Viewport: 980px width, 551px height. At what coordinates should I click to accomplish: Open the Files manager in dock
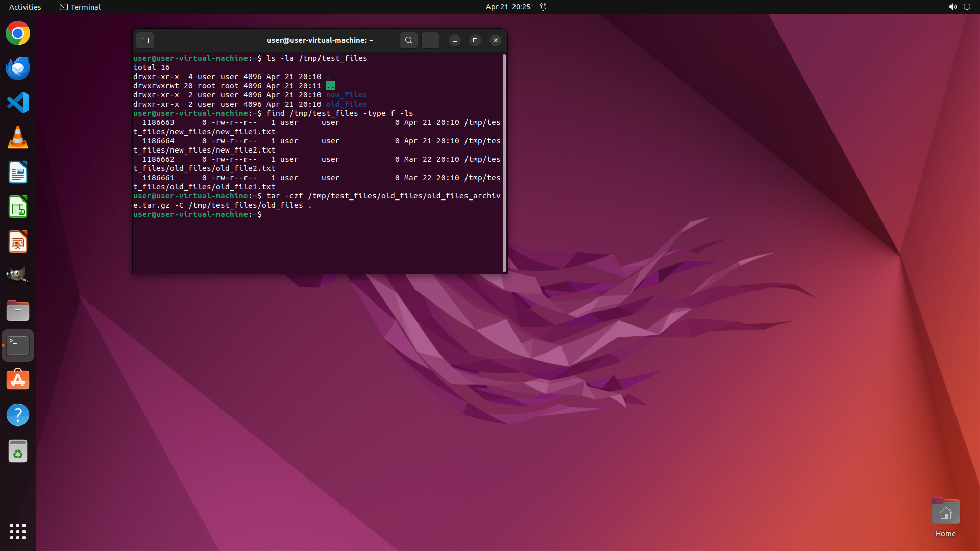18,311
